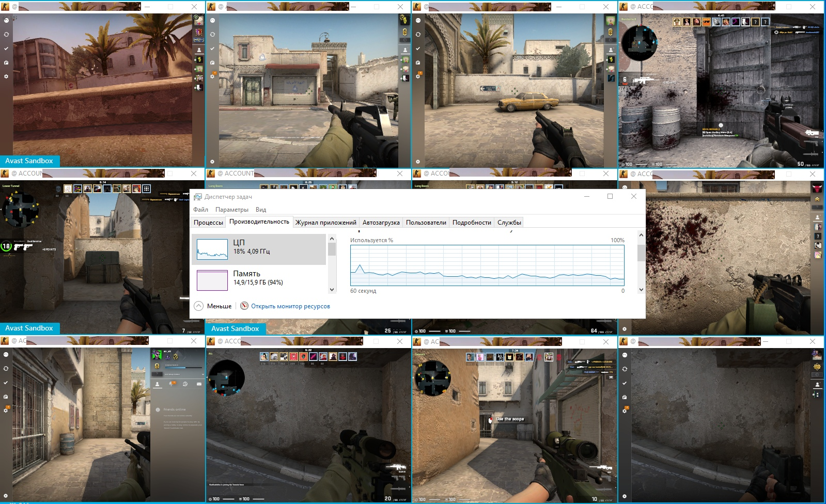Image resolution: width=826 pixels, height=504 pixels.
Task: Click the checkmark sidebar icon in the palm-tree game window
Action: tap(6, 48)
